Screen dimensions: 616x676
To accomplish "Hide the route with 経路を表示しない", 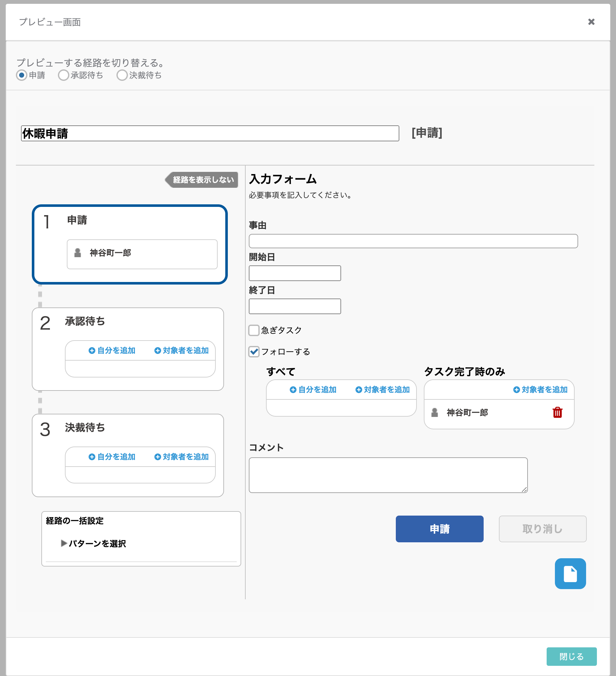I will pos(202,180).
